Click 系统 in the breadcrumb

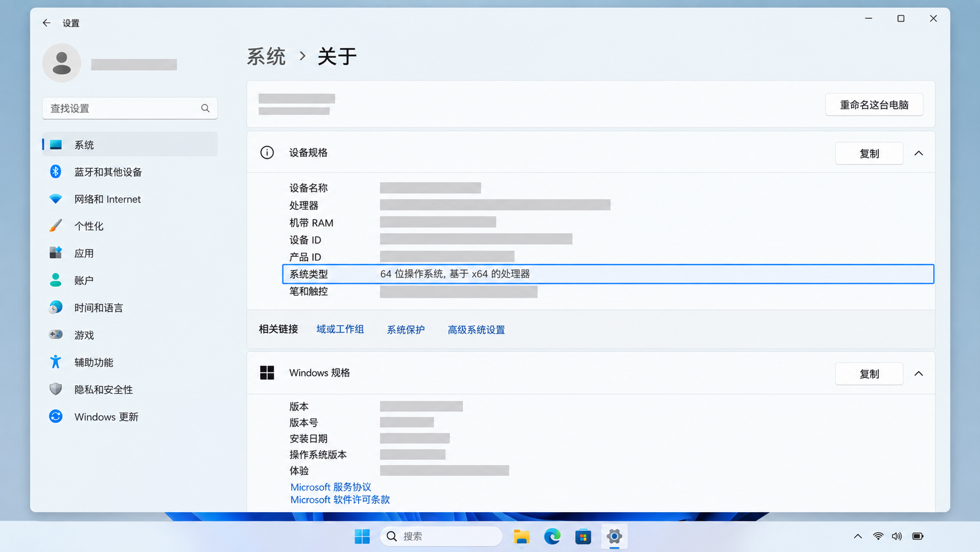(x=266, y=56)
